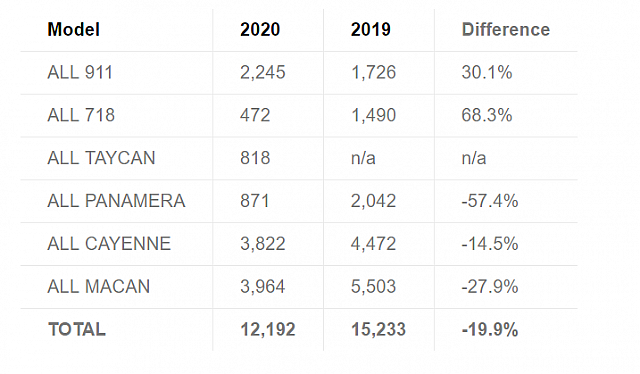
Task: Click the 15,233 total cell
Action: [x=378, y=329]
